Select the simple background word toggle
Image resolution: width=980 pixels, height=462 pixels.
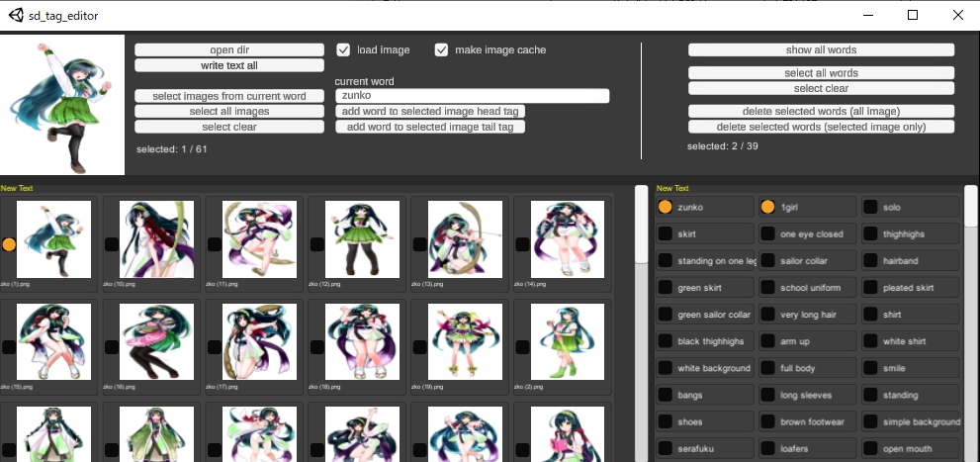(x=870, y=422)
